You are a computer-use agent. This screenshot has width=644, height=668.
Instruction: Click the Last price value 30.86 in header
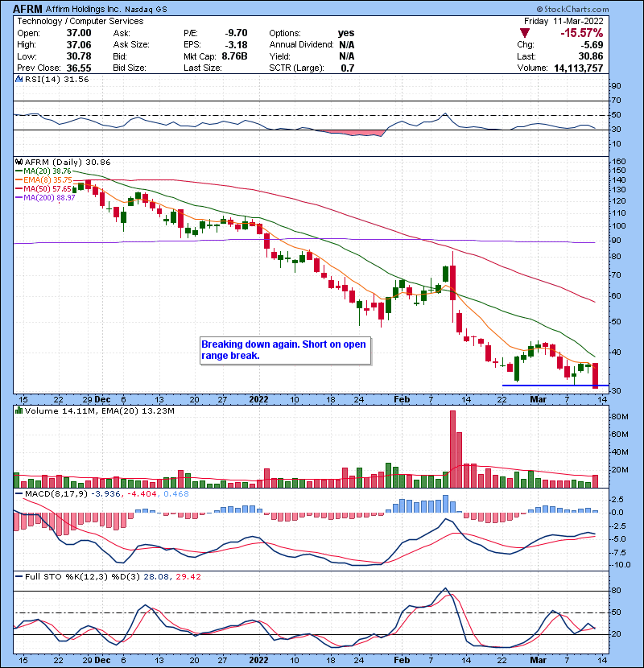click(x=590, y=56)
